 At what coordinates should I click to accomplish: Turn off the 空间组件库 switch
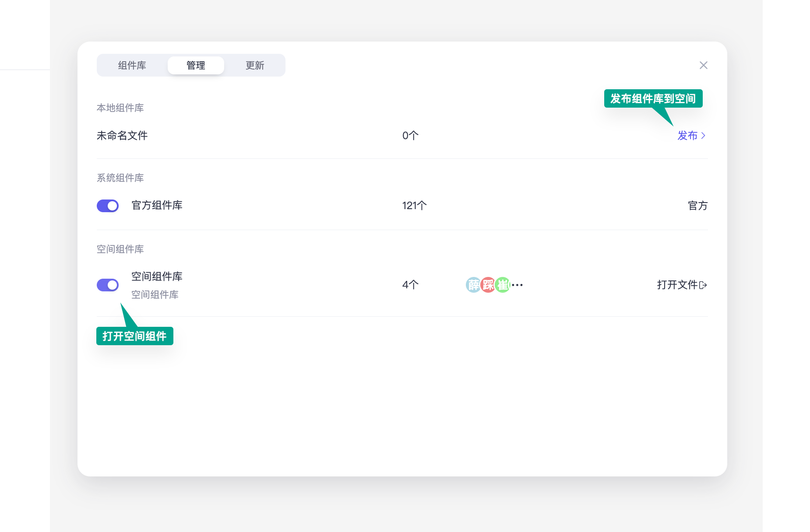coord(108,285)
